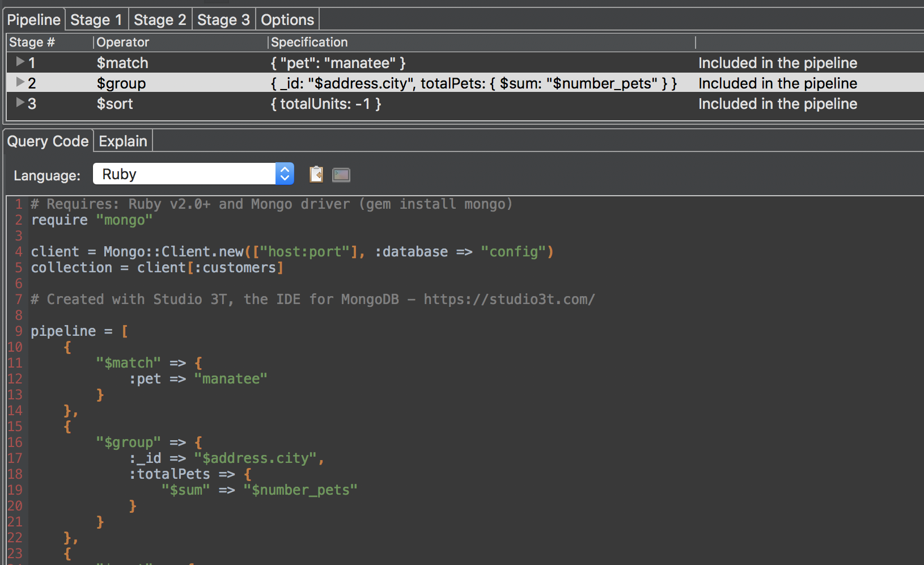
Task: Copy the query code to clipboard
Action: point(316,174)
